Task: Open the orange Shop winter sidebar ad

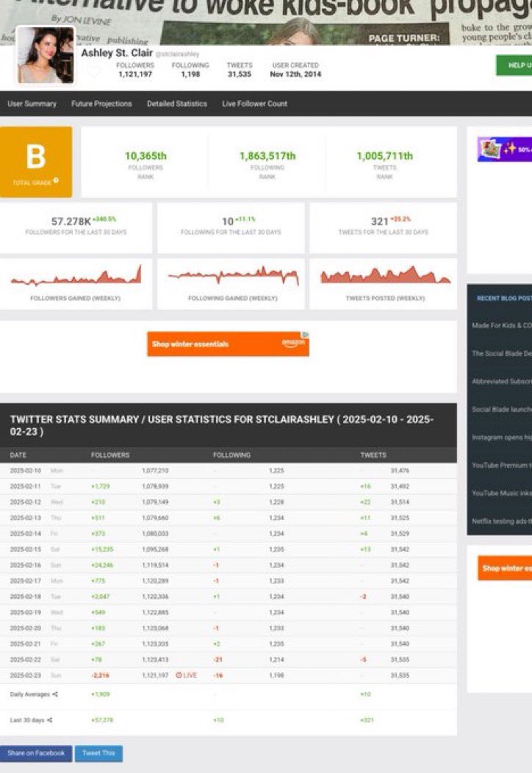Action: pyautogui.click(x=505, y=568)
